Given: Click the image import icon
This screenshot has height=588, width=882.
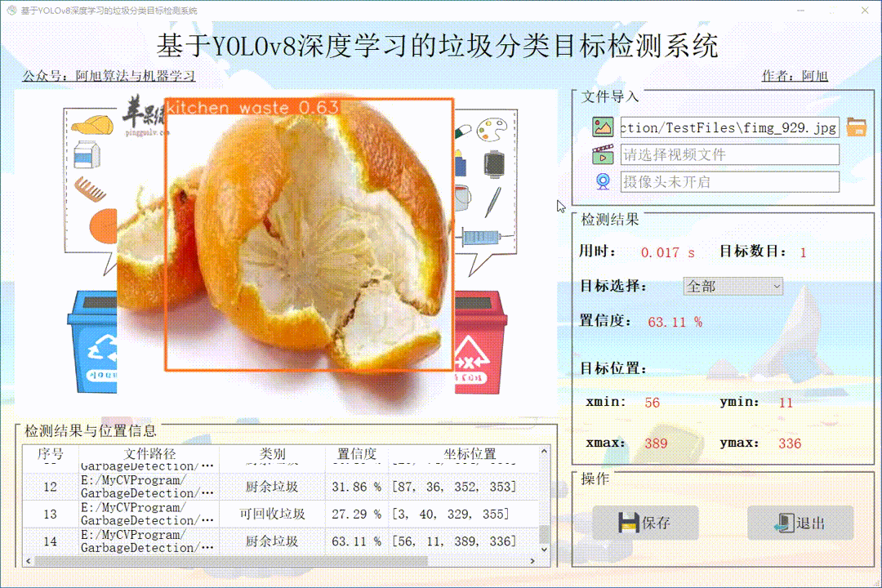Looking at the screenshot, I should pyautogui.click(x=602, y=127).
